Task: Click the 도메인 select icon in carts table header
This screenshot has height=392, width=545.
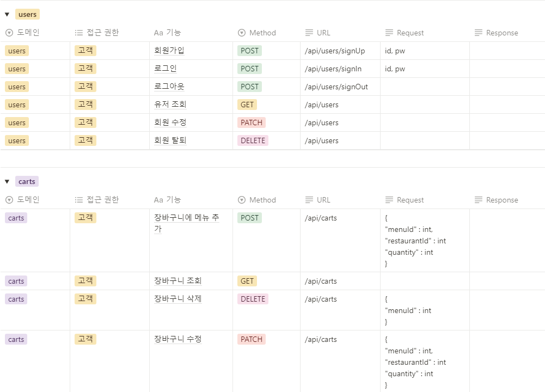Action: pyautogui.click(x=9, y=200)
